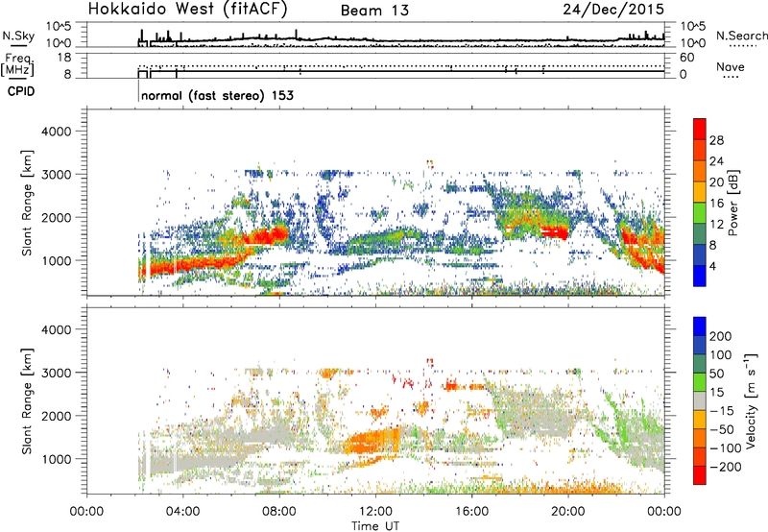The image size is (768, 532).
Task: Click the red bottom of velocity color bar
Action: 700,475
